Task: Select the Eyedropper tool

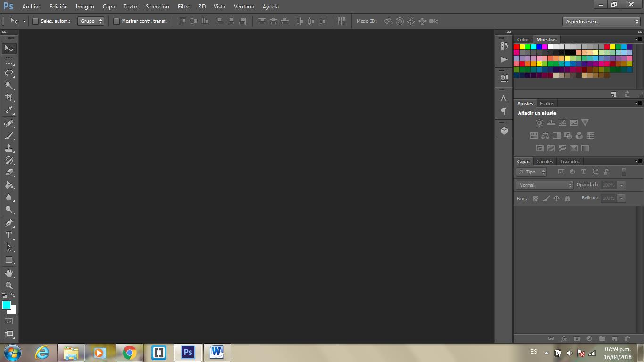Action: pos(9,110)
